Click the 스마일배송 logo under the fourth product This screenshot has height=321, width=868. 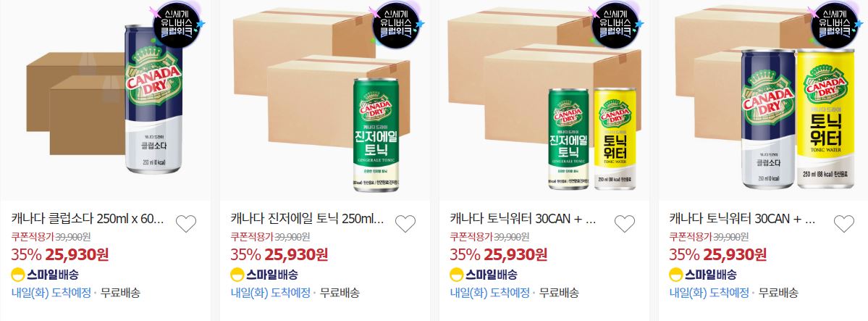click(702, 275)
